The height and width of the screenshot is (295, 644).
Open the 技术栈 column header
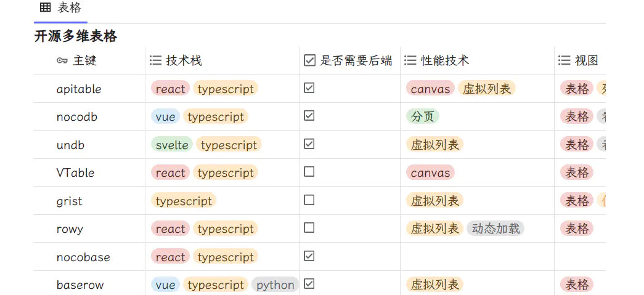[184, 60]
